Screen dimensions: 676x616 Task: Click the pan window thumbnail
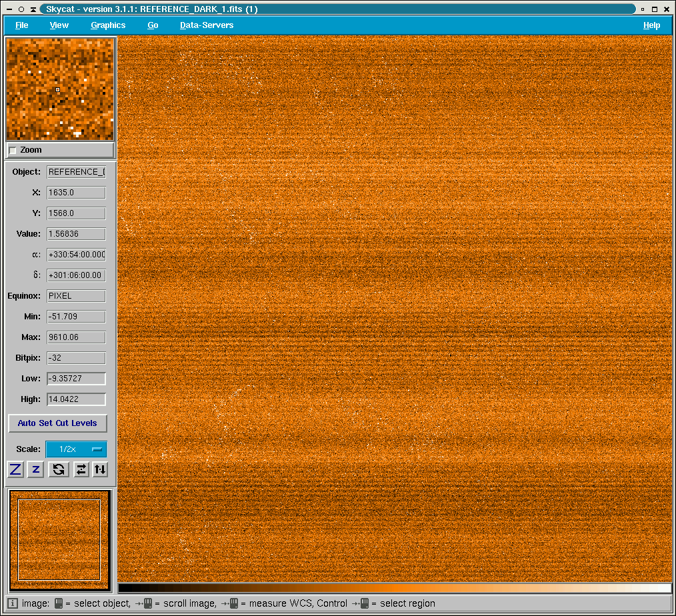[59, 540]
